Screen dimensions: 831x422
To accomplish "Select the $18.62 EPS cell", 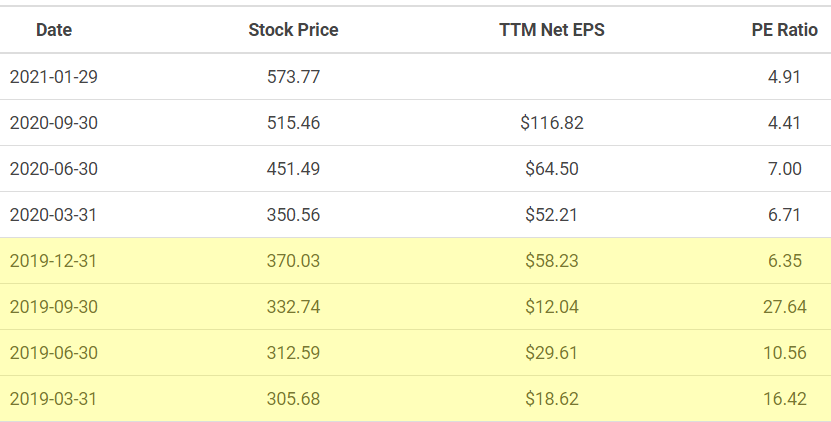I will [x=551, y=399].
